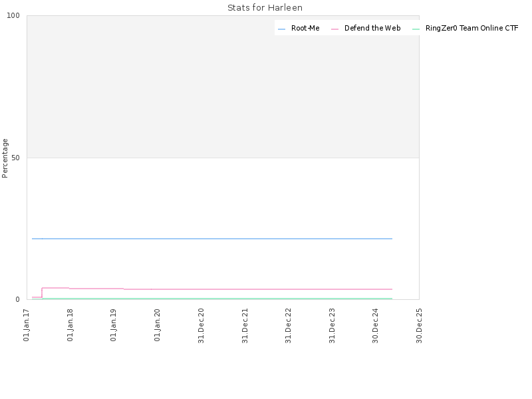Screen dimensions: 532x399
Task: Click the blue Root-Me legend color marker
Action: tap(281, 29)
